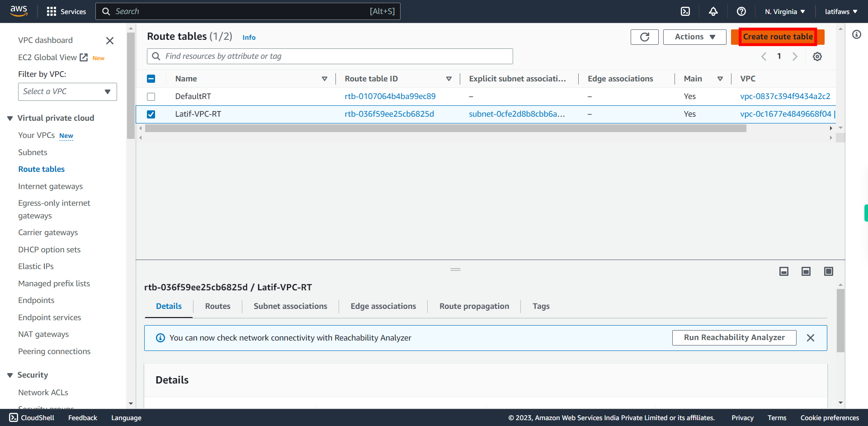Open Elastic IPs in sidebar
The height and width of the screenshot is (426, 868).
coord(36,266)
